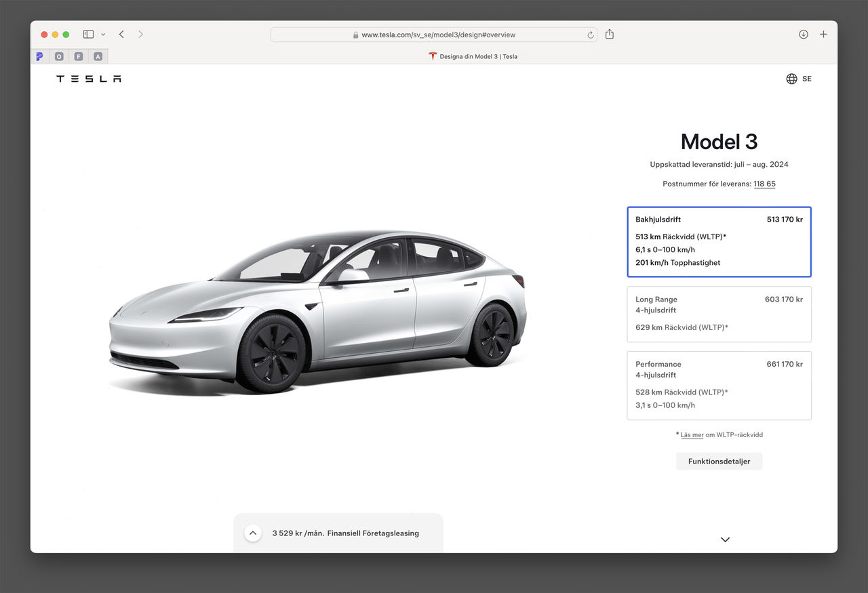Screen dimensions: 868x593
Task: Reload the page with the refresh icon
Action: point(589,35)
